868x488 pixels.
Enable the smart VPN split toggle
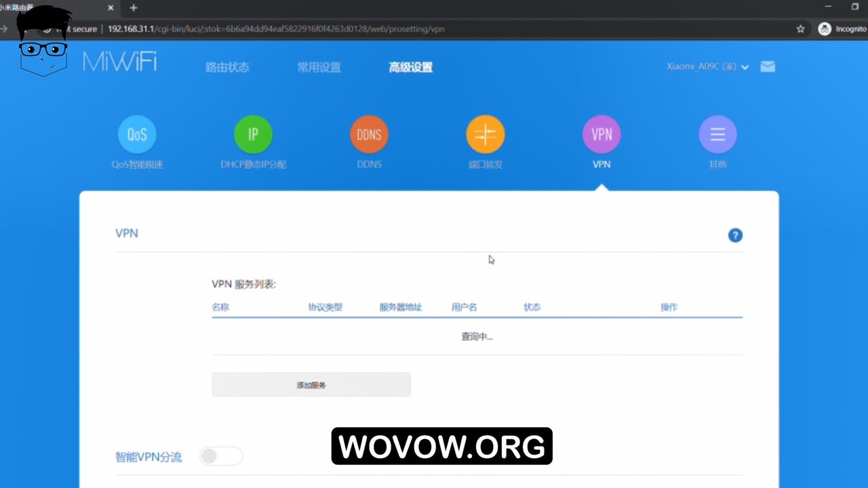[221, 456]
